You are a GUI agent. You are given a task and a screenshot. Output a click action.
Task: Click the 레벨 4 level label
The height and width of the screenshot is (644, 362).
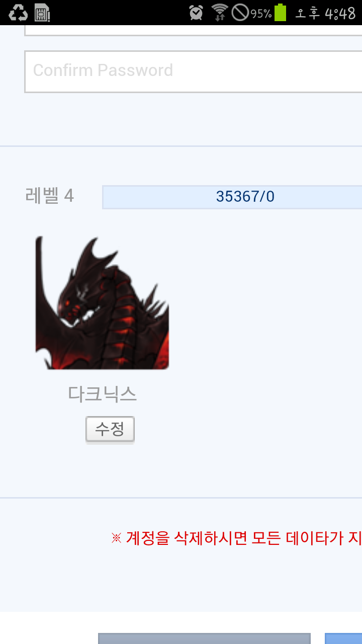click(x=49, y=196)
